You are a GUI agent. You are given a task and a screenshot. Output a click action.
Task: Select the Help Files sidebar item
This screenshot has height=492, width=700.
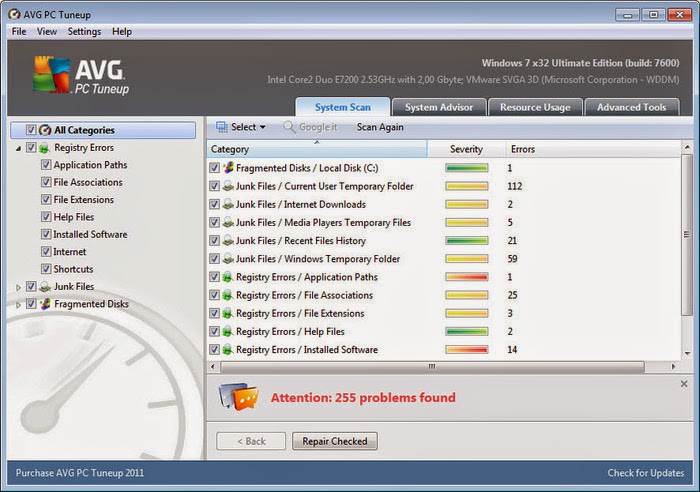click(x=74, y=217)
